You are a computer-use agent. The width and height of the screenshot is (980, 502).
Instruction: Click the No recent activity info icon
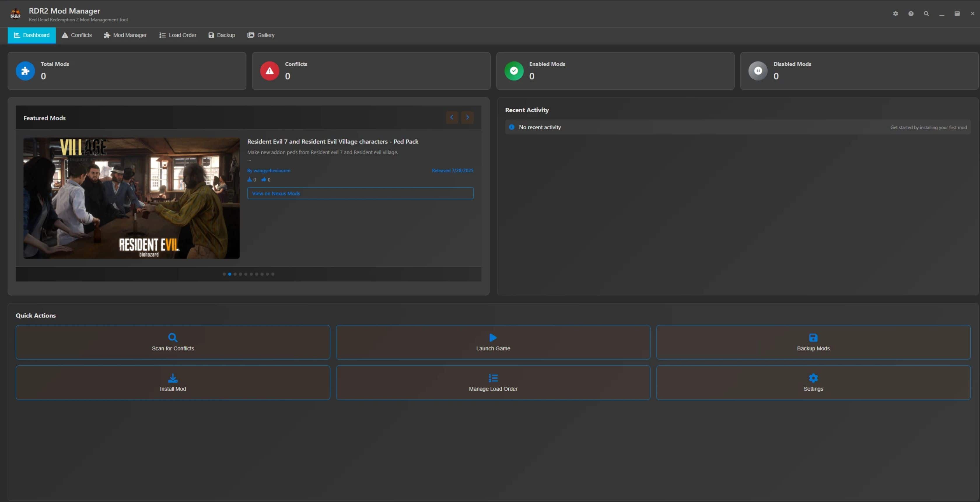(512, 127)
